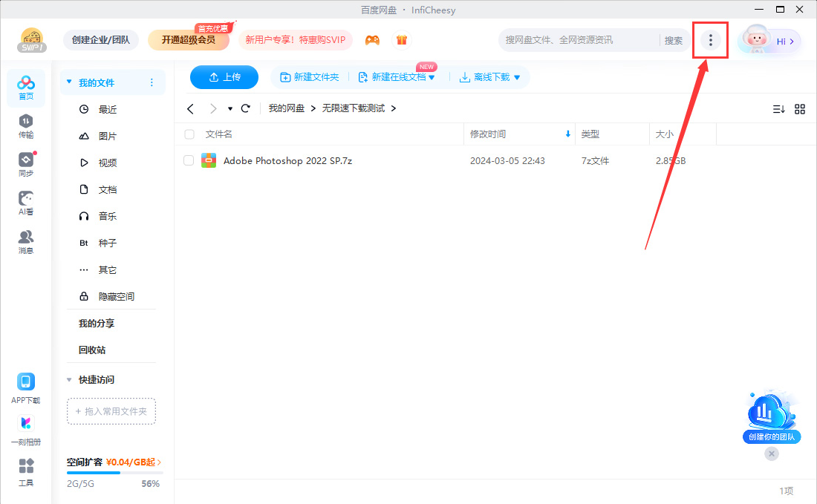The width and height of the screenshot is (817, 504).
Task: Check the select-all files checkbox
Action: 189,134
